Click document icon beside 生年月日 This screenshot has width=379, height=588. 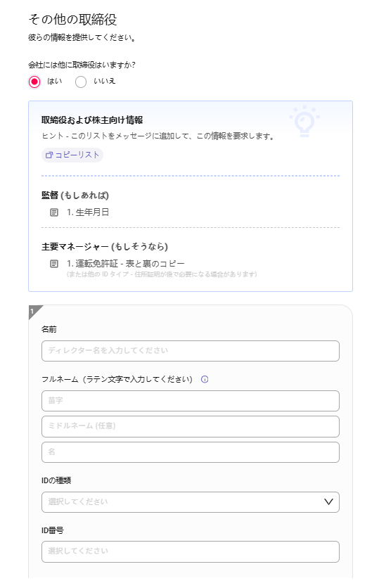pyautogui.click(x=54, y=212)
